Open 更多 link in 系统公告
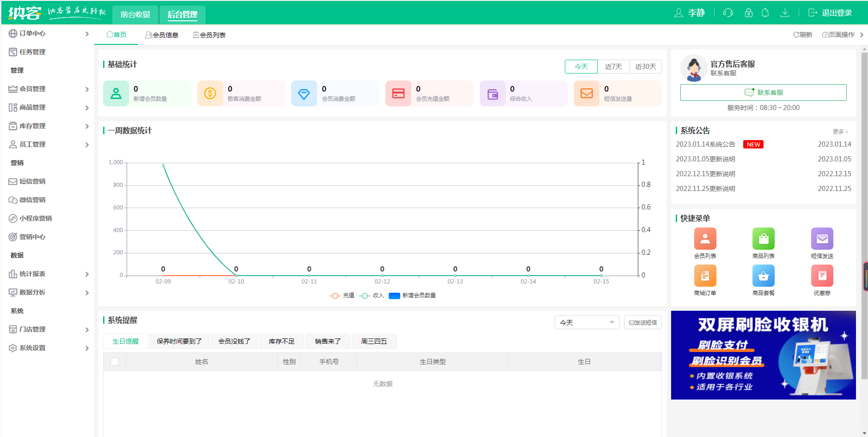This screenshot has height=437, width=868. pyautogui.click(x=839, y=131)
